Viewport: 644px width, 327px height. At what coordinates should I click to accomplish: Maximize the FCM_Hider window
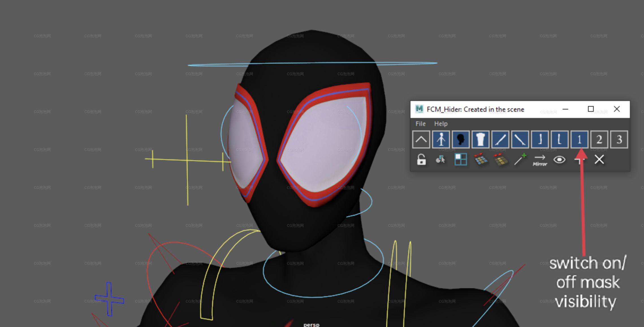click(x=591, y=109)
